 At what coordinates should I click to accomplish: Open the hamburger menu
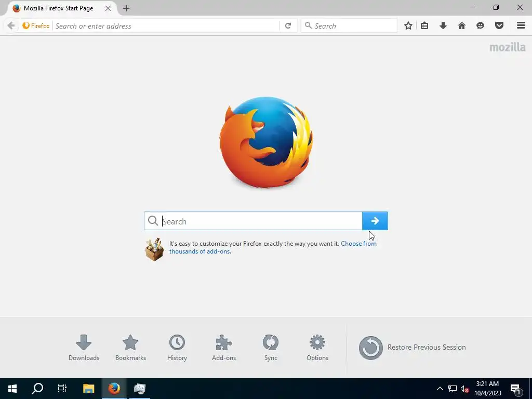click(x=521, y=26)
